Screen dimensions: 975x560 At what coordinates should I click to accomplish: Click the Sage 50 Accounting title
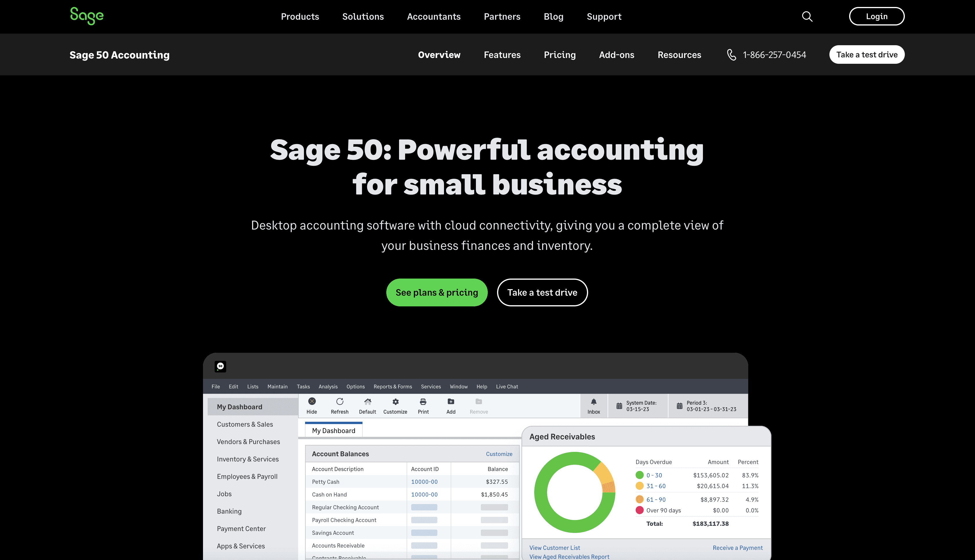coord(119,55)
